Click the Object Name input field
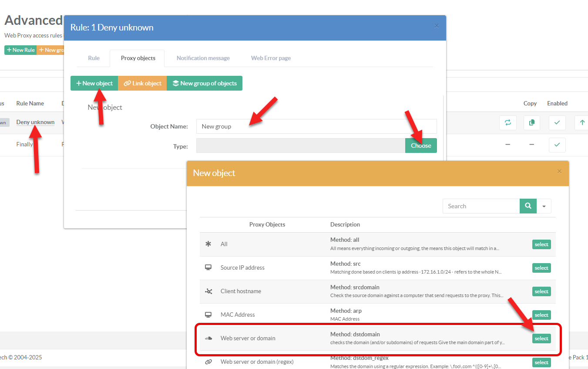The width and height of the screenshot is (588, 369). click(316, 126)
